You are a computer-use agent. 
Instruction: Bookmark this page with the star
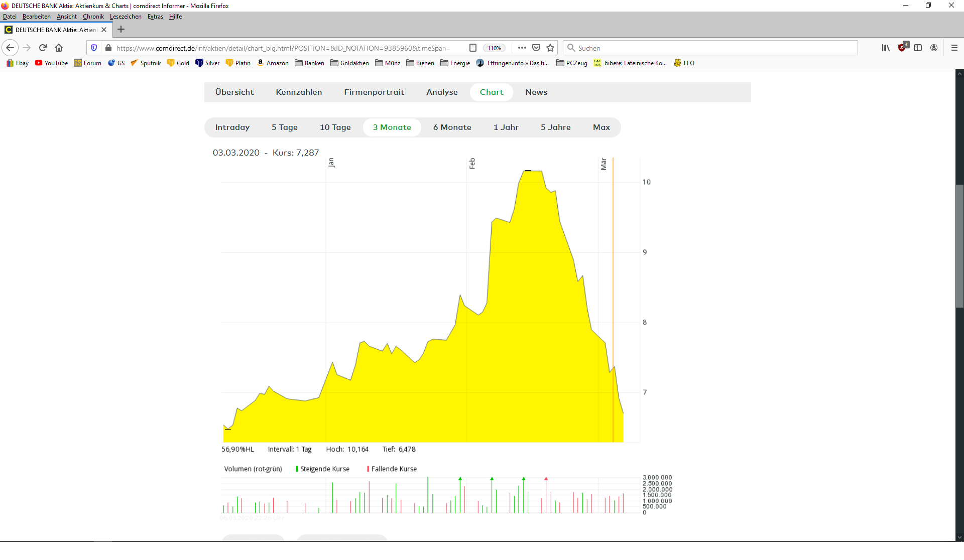click(550, 48)
